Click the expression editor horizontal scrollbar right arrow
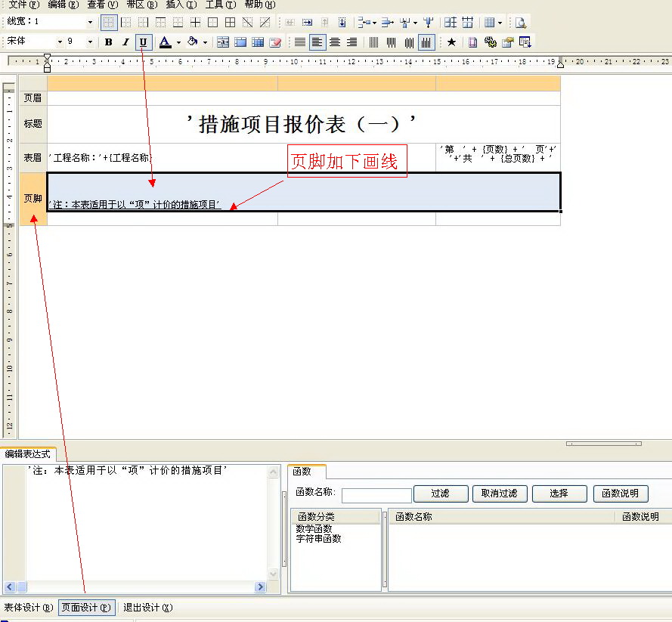Screen dimensions: 672x622 click(260, 587)
